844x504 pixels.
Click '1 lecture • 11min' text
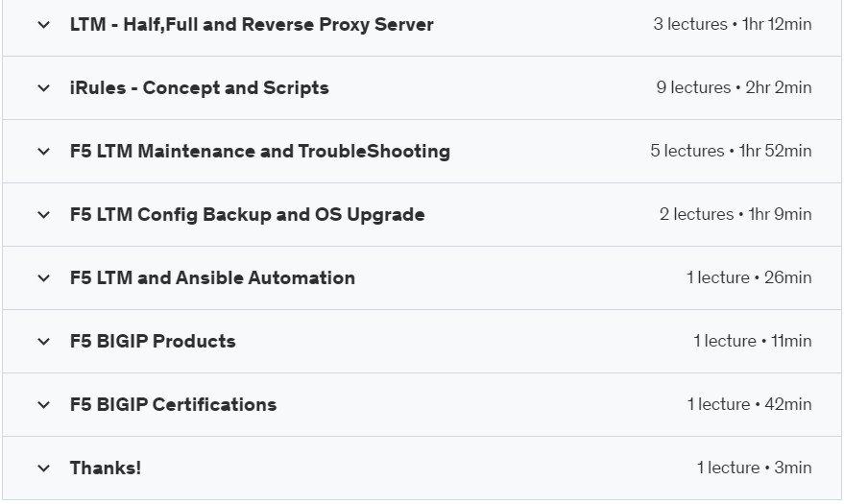pyautogui.click(x=753, y=341)
